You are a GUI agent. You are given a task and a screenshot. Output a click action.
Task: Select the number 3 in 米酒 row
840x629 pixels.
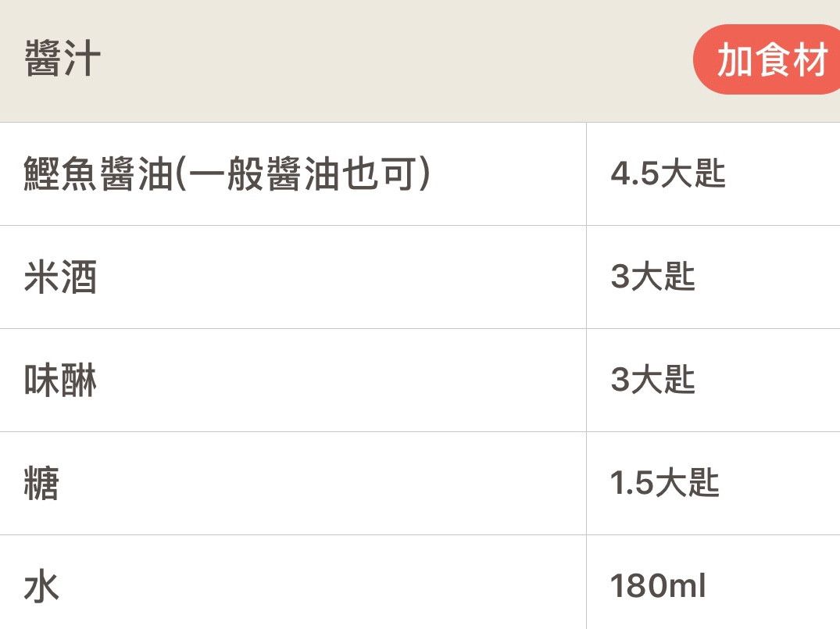[x=620, y=277]
